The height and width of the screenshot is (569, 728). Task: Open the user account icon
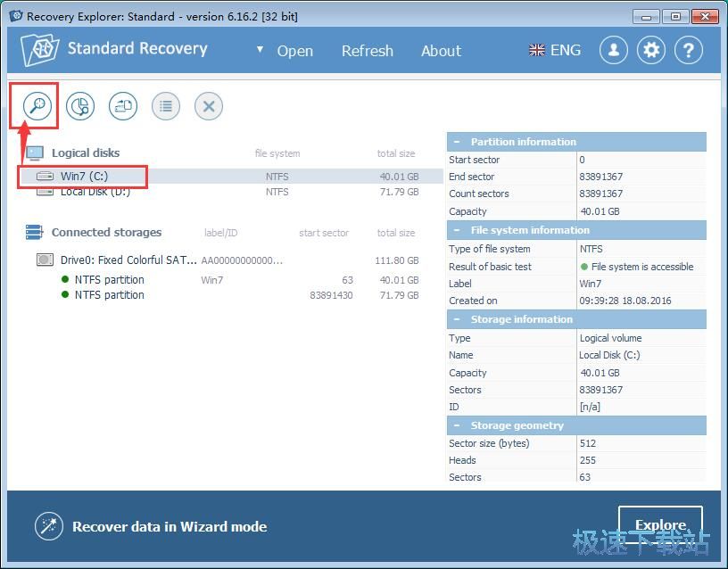pyautogui.click(x=614, y=50)
